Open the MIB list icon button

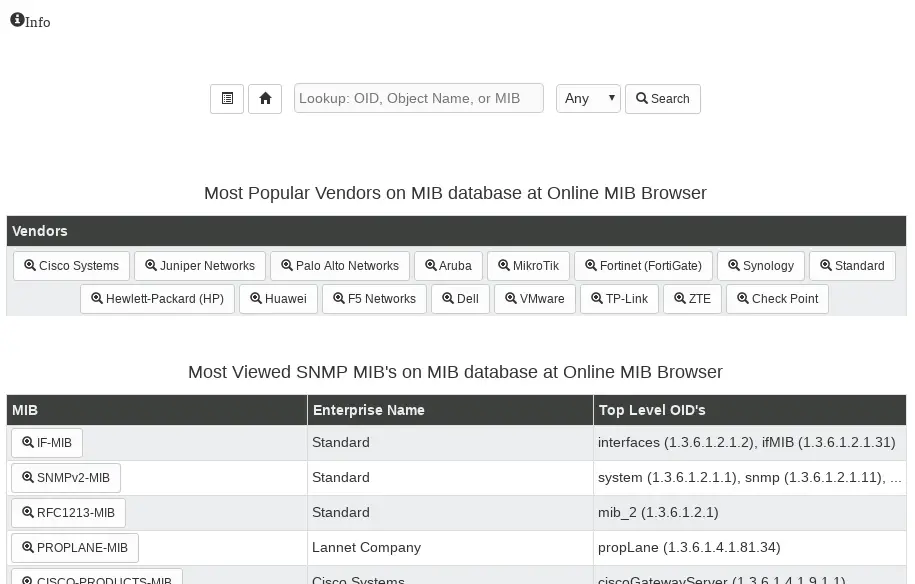pyautogui.click(x=227, y=99)
